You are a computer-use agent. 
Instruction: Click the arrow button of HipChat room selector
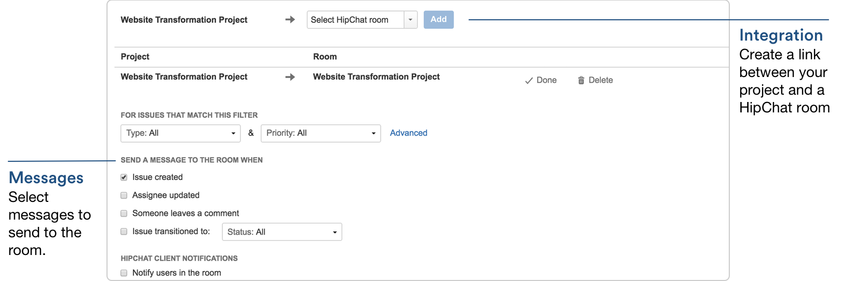[x=410, y=20]
